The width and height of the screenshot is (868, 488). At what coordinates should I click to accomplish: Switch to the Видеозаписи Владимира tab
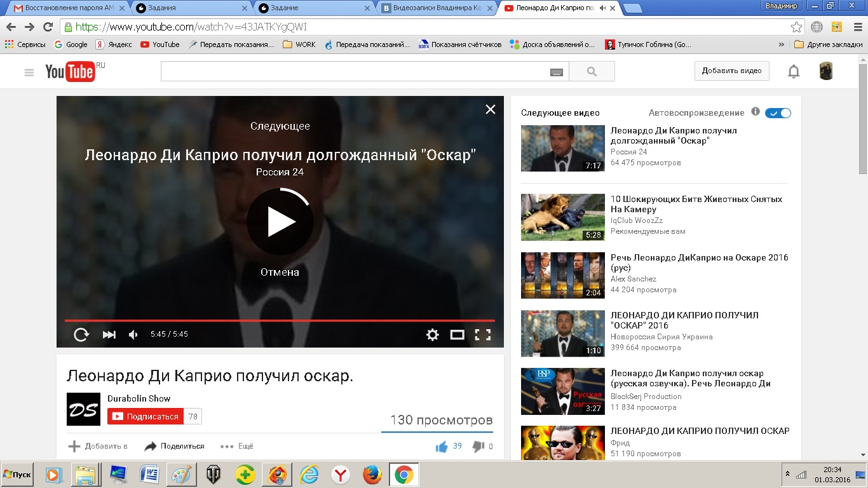(x=437, y=8)
